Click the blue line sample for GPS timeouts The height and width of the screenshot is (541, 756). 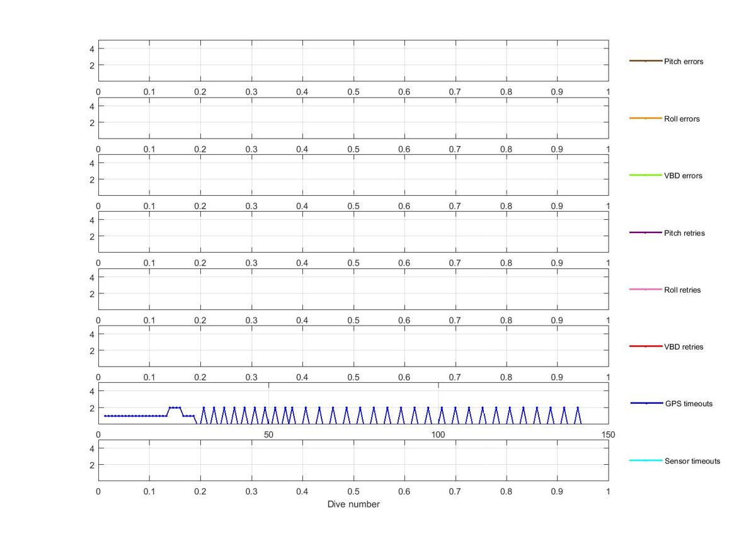click(x=646, y=403)
